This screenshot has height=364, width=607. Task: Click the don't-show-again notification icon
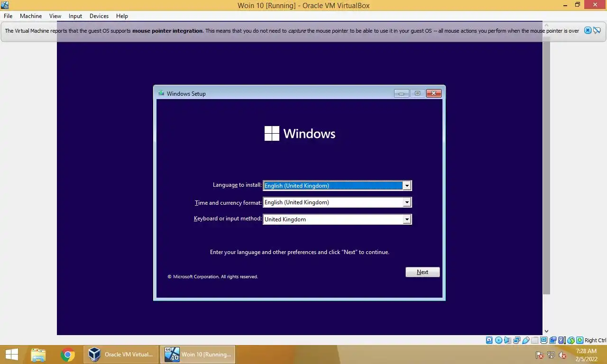tap(597, 30)
